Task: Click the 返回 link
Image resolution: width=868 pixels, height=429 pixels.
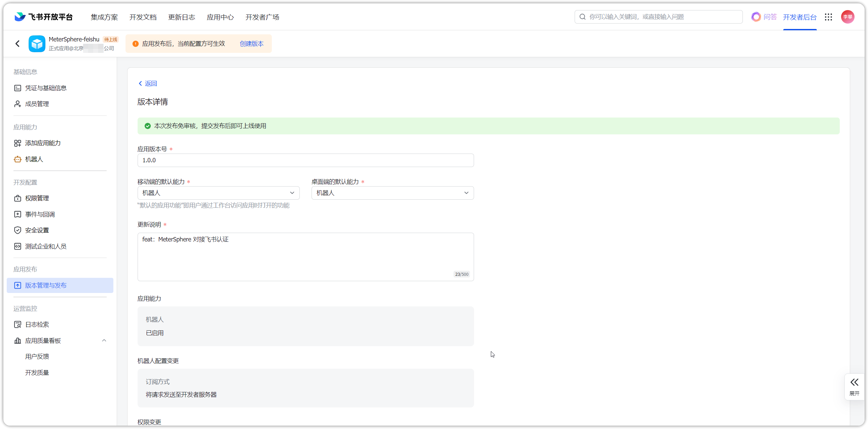Action: 148,83
